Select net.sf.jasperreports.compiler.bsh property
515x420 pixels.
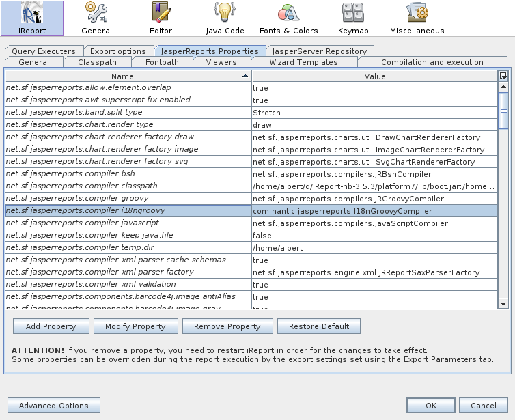(x=128, y=173)
